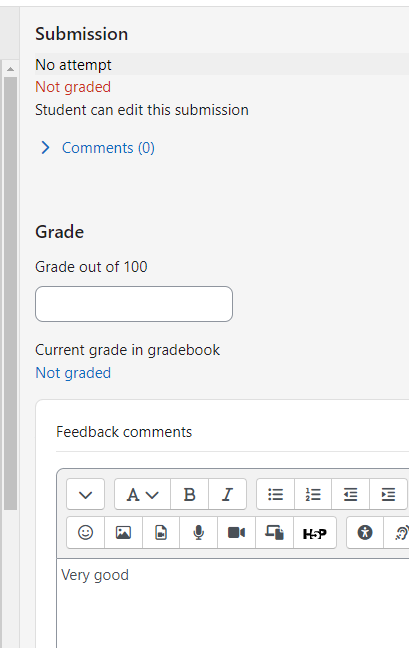409x648 pixels.
Task: Outdent the selected text
Action: [350, 494]
